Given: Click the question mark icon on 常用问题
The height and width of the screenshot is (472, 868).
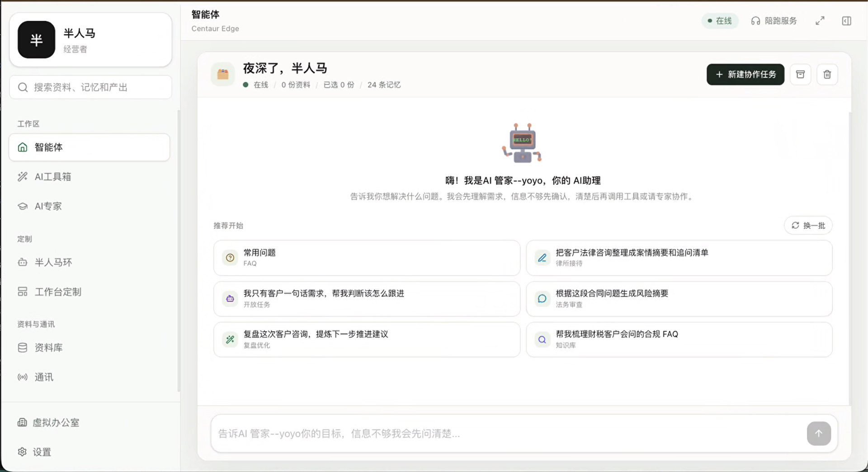Looking at the screenshot, I should 230,258.
